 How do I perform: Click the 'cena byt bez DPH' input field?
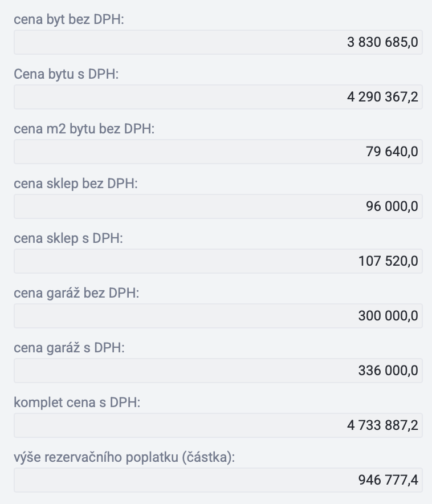pyautogui.click(x=218, y=42)
